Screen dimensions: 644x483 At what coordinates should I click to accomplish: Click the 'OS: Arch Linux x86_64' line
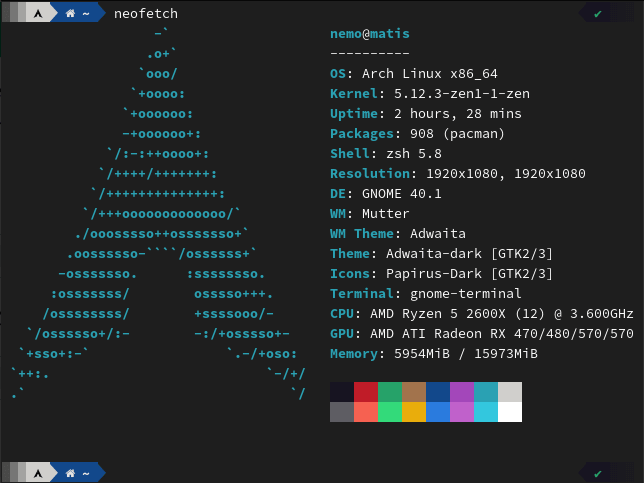tap(414, 74)
